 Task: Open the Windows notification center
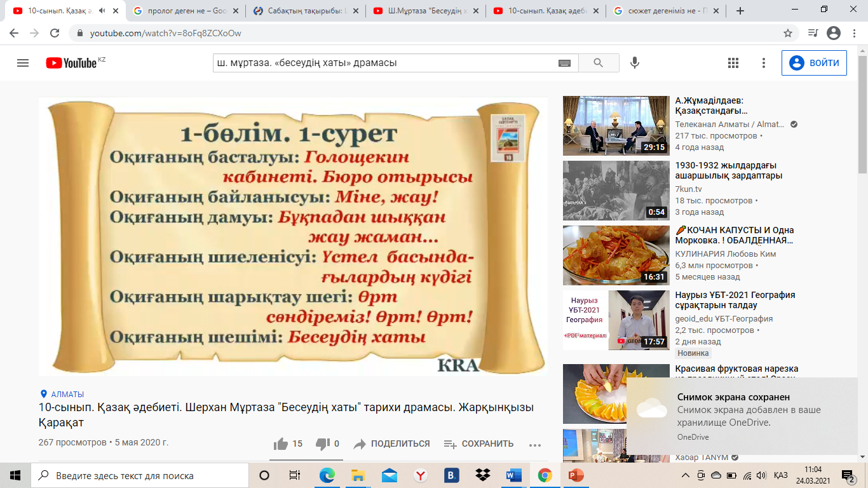tap(847, 475)
